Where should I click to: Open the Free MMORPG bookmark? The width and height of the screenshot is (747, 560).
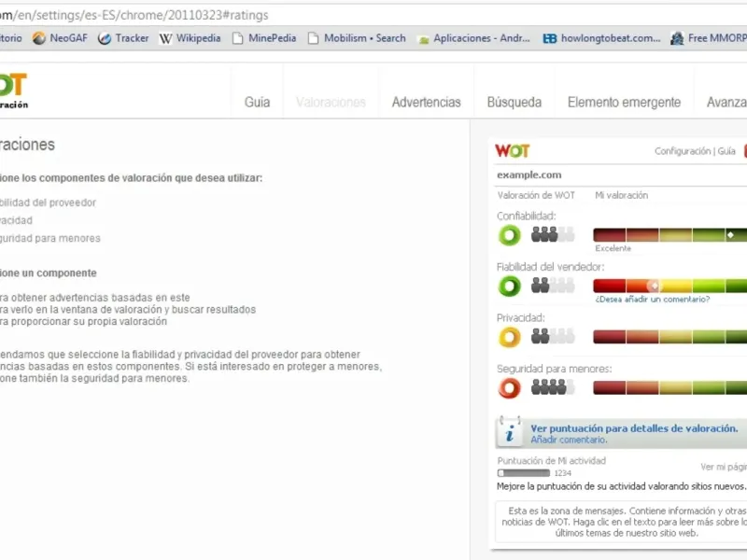pyautogui.click(x=709, y=38)
